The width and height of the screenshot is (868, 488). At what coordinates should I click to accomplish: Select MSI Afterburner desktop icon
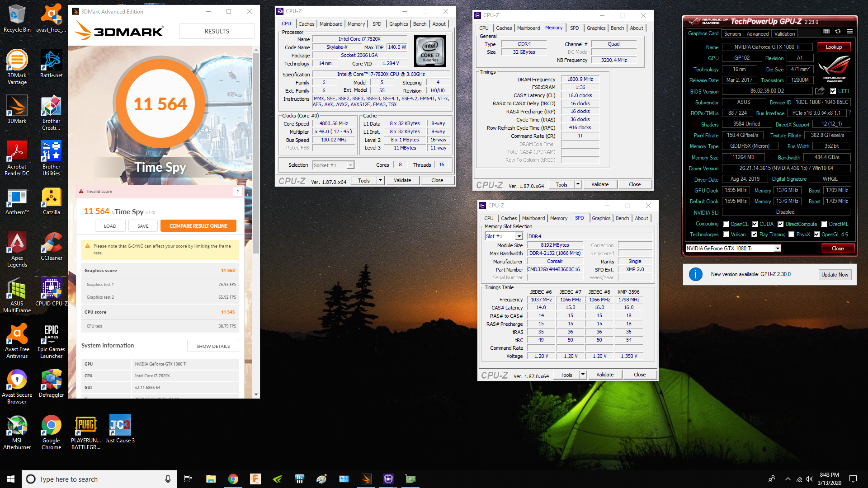point(17,432)
